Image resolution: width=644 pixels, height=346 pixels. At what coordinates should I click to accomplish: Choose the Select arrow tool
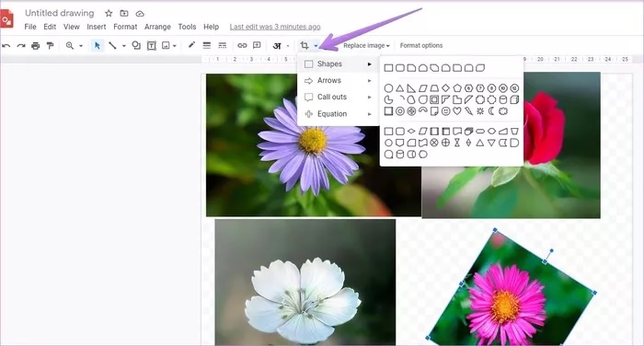click(98, 46)
